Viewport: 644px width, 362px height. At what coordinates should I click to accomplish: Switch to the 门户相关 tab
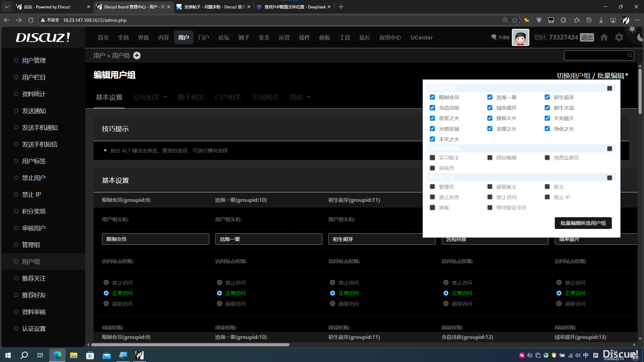coord(228,97)
